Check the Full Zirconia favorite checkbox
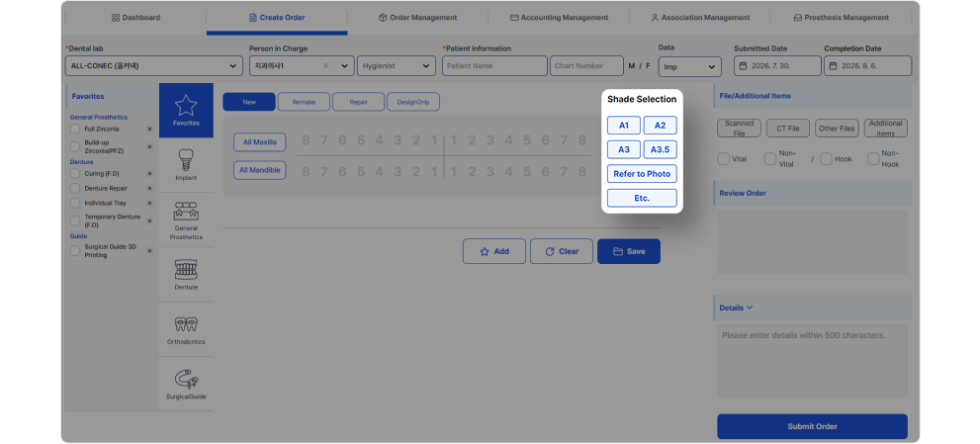 click(75, 129)
